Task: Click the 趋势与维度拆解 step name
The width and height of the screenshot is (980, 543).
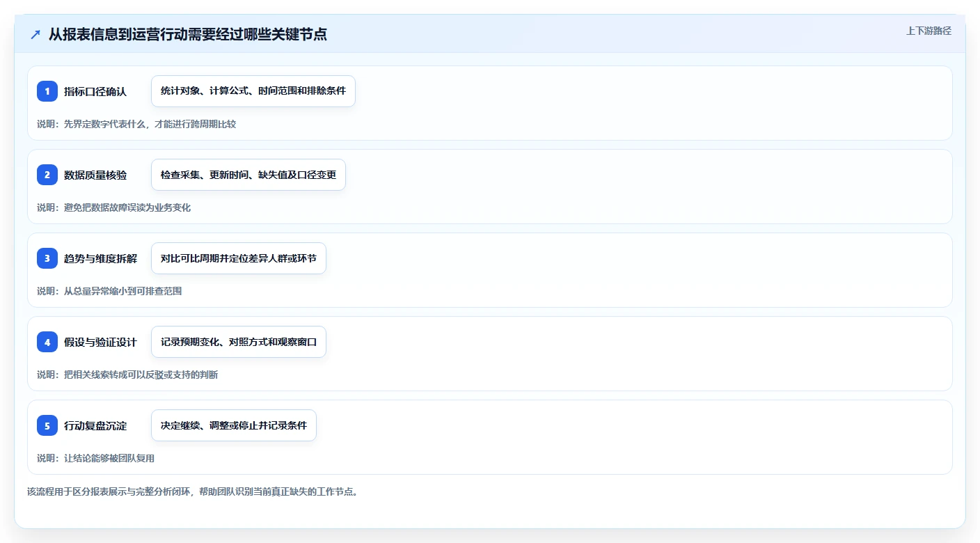Action: pos(100,258)
